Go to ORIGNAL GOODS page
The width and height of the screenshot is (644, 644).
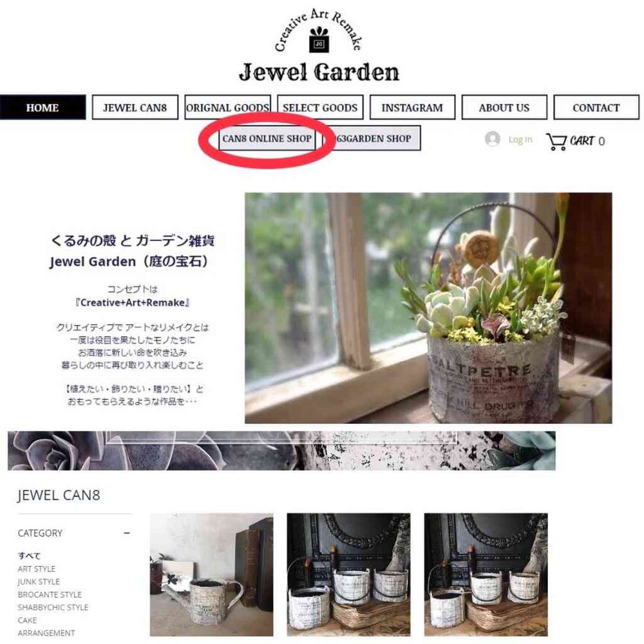click(x=227, y=108)
